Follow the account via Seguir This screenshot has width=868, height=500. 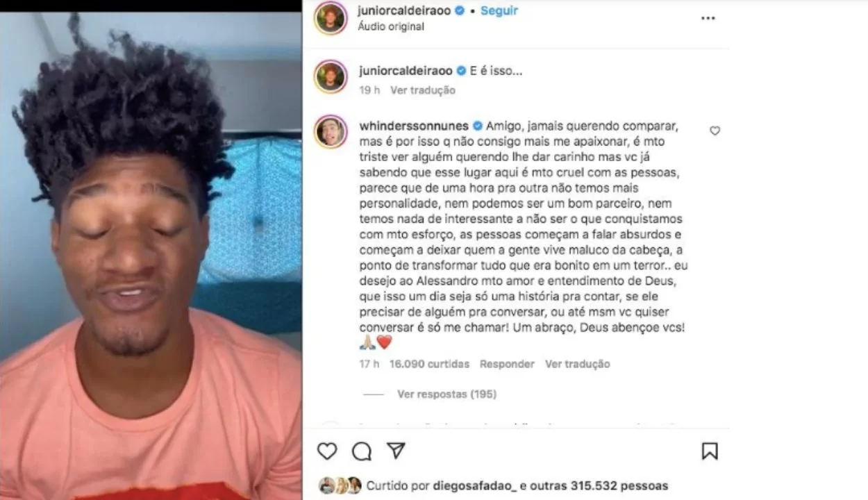click(x=499, y=11)
